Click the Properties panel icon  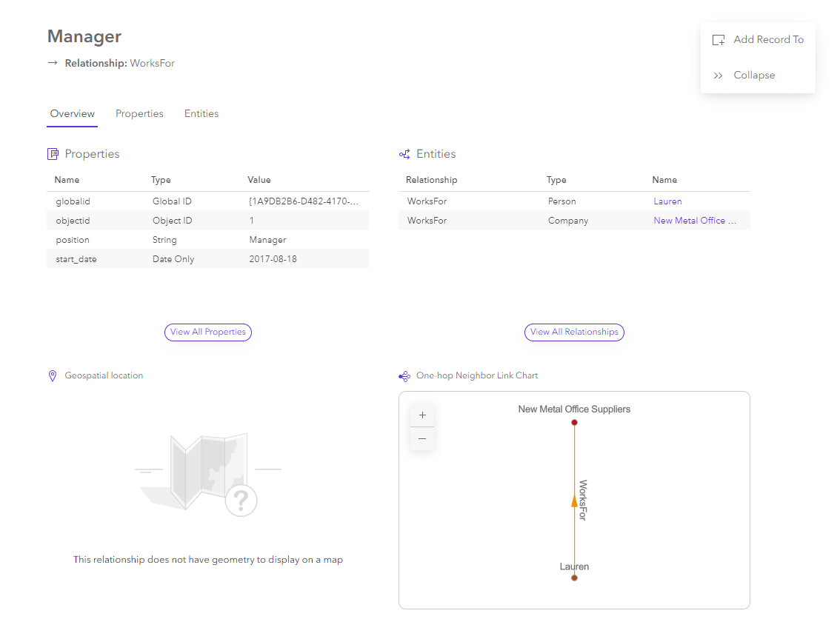point(52,153)
